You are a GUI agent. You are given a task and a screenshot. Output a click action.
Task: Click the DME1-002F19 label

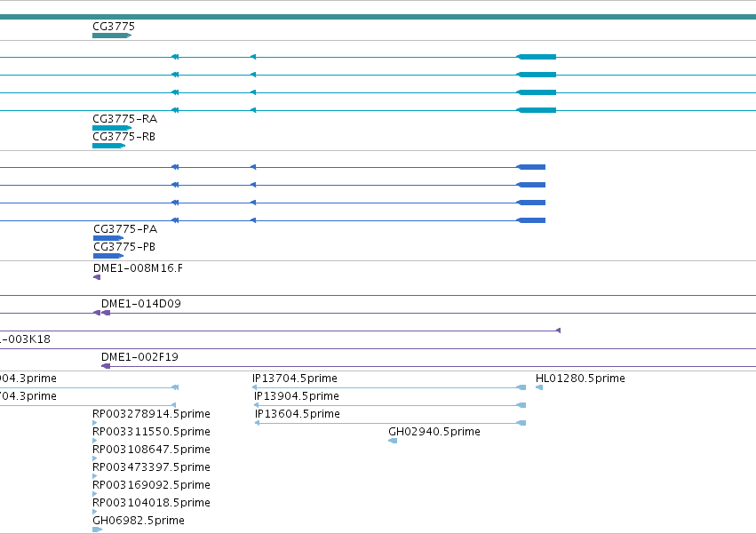tap(139, 357)
